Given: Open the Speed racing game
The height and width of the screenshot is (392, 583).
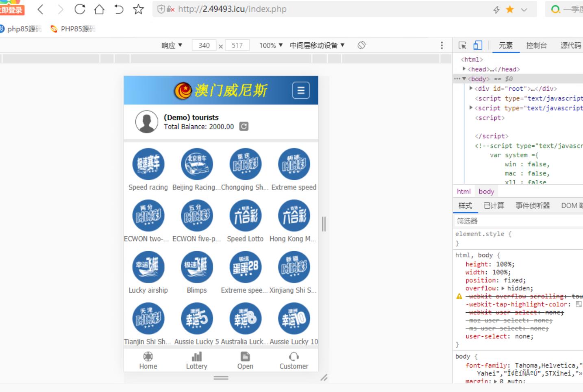Looking at the screenshot, I should (x=148, y=164).
